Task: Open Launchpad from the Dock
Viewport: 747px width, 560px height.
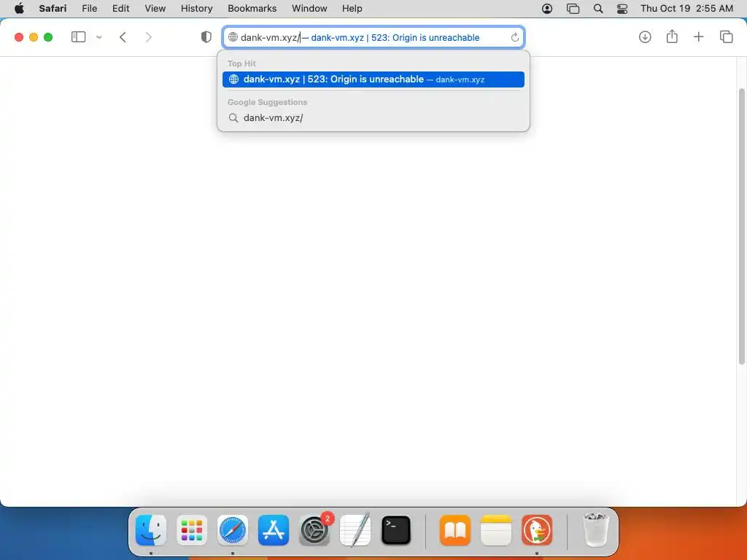Action: [192, 530]
